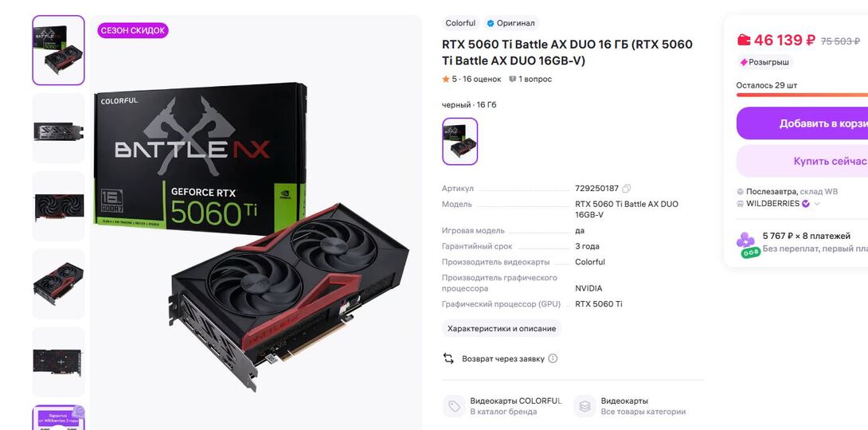The width and height of the screenshot is (868, 430).
Task: Click the tag icon for Видеокарты COLORFUL
Action: tap(454, 406)
